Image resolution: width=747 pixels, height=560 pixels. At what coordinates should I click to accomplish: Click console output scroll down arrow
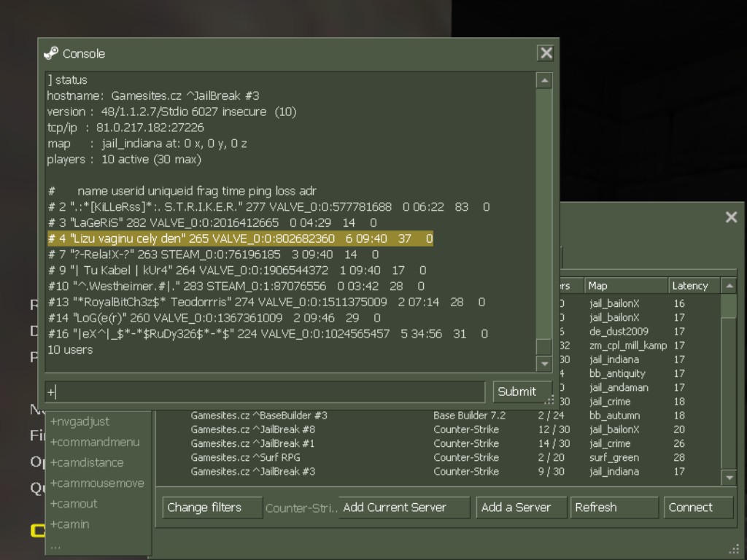click(x=544, y=364)
